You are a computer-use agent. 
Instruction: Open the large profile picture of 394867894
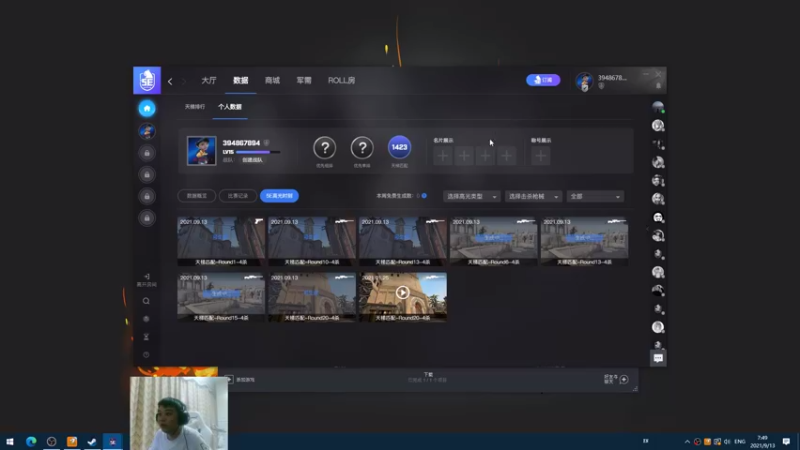202,151
